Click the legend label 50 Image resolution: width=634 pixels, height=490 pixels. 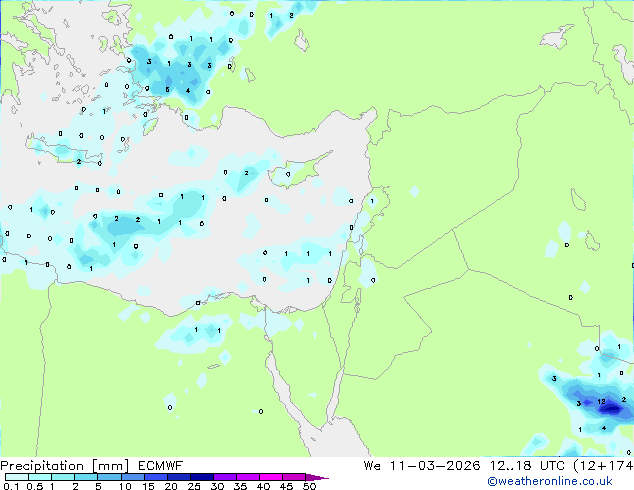pyautogui.click(x=310, y=486)
